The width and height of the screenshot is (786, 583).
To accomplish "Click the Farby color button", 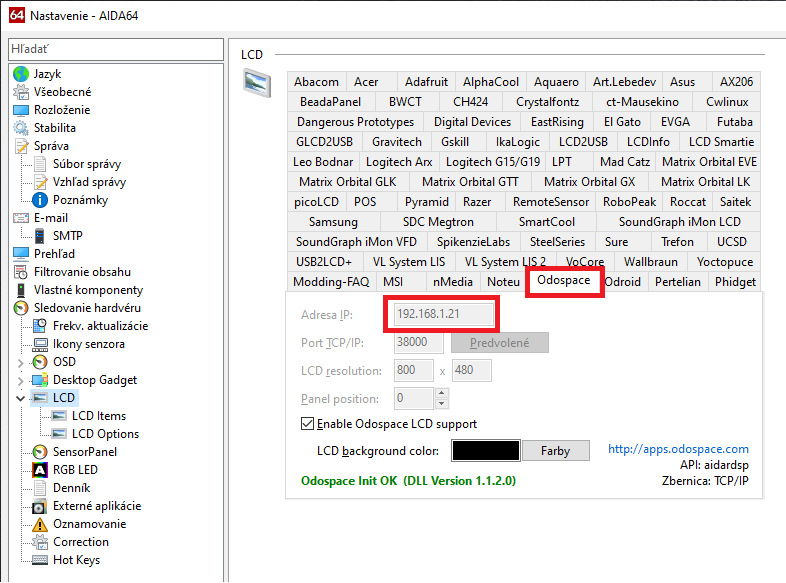I will 555,451.
